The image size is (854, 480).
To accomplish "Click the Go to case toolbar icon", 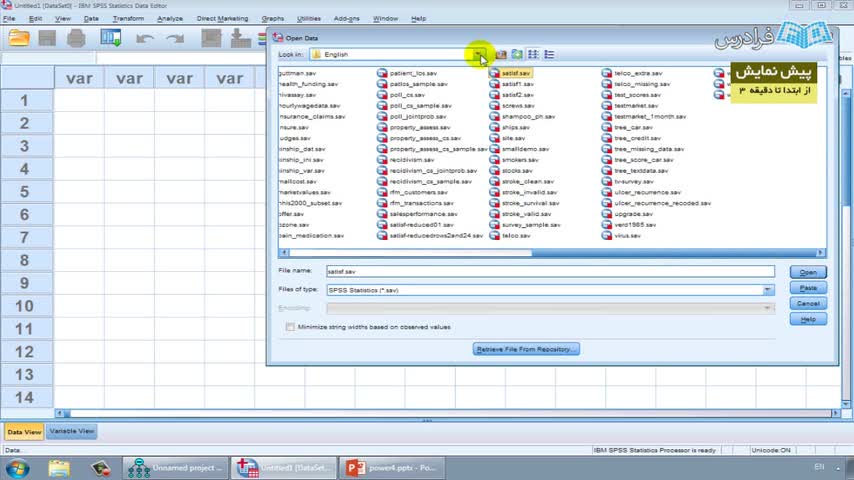I will pyautogui.click(x=211, y=38).
